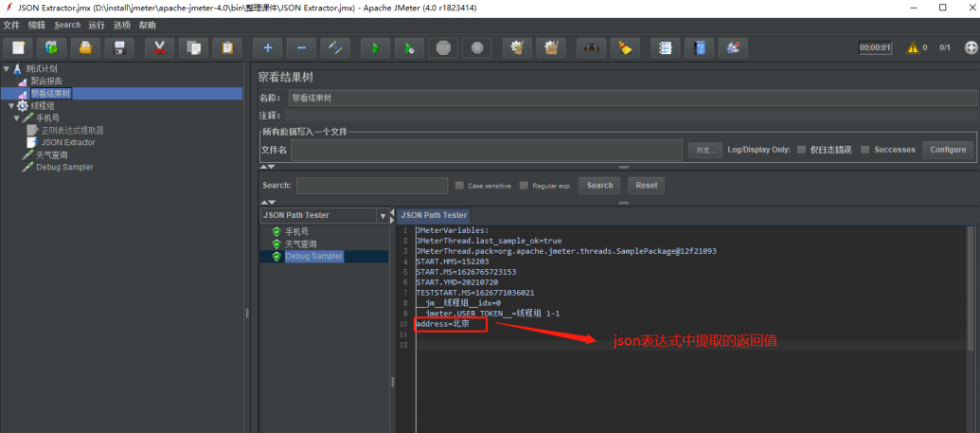Viewport: 980px width, 433px height.
Task: Open the 文件 menu
Action: click(11, 25)
